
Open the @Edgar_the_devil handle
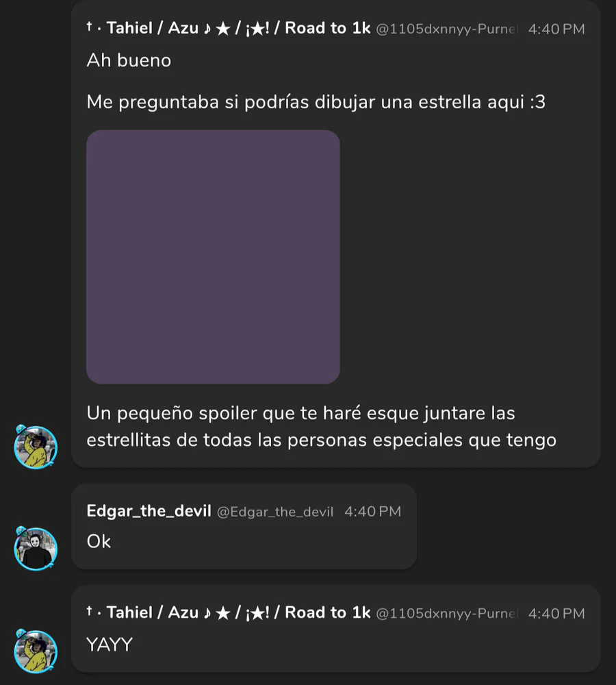275,512
